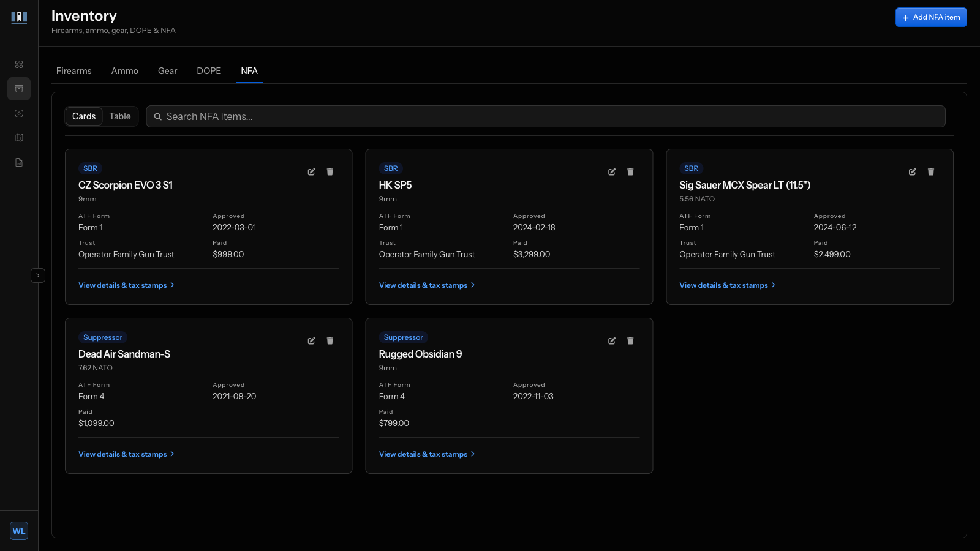Image resolution: width=980 pixels, height=551 pixels.
Task: Click the 7.62 NATO caliber text
Action: 96,368
